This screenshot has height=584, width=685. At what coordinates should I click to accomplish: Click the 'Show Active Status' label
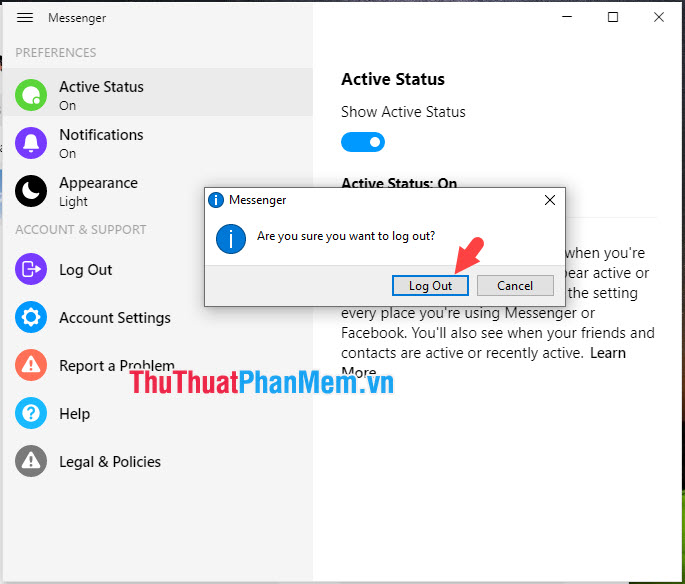point(403,112)
